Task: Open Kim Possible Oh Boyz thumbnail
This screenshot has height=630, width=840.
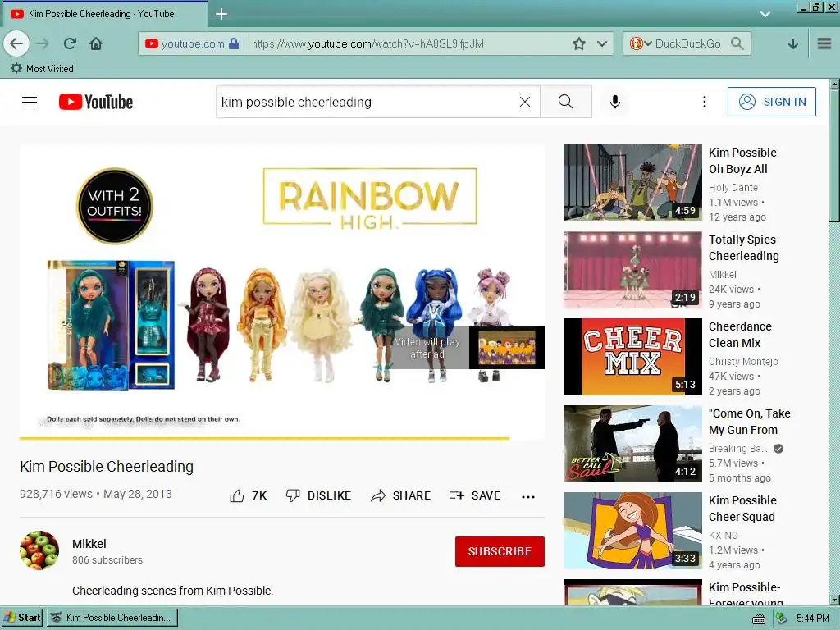Action: coord(632,183)
